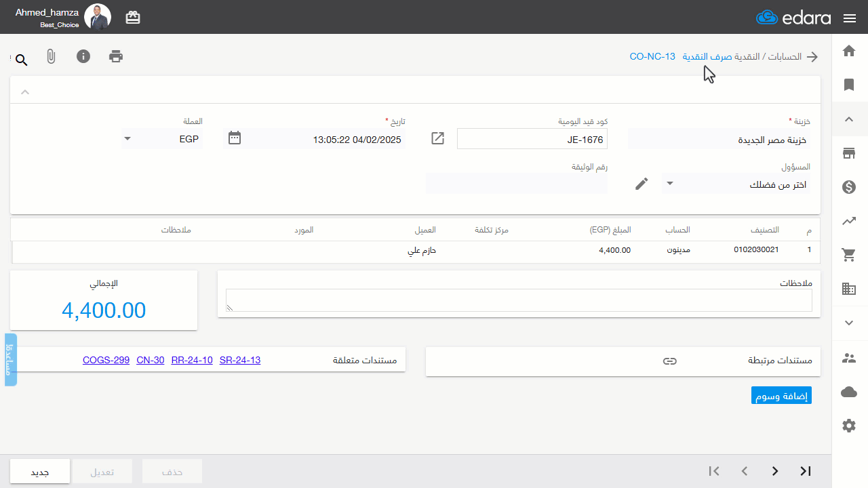
Task: Open settings gear in sidebar
Action: pos(849,426)
